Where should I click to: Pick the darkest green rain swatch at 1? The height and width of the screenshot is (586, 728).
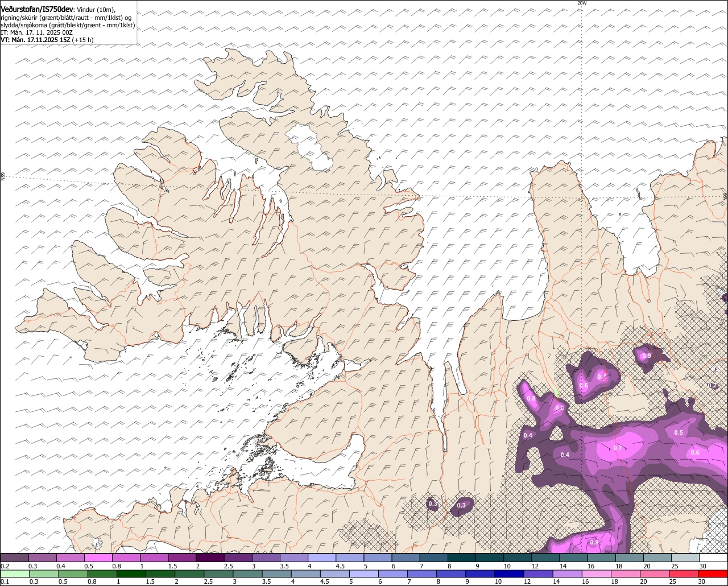pos(132,574)
